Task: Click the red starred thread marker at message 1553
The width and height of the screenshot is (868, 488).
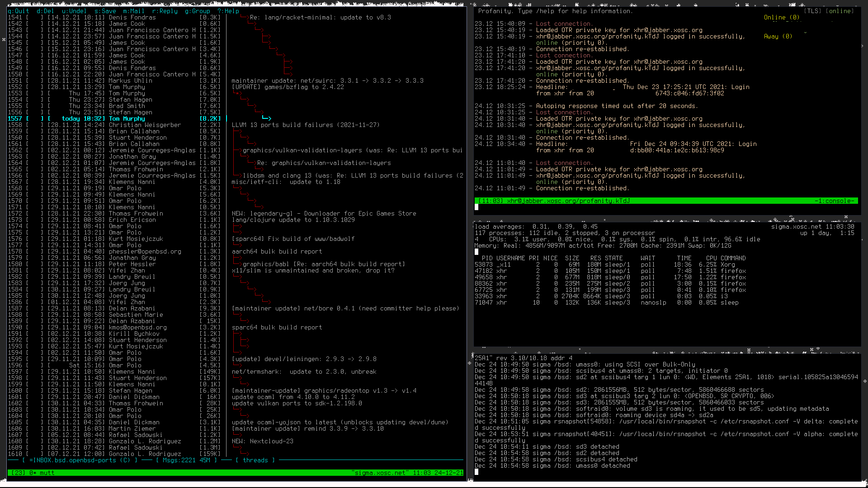Action: pos(236,94)
